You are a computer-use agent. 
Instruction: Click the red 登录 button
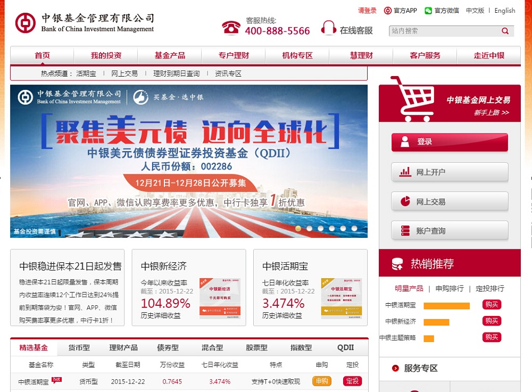(450, 142)
